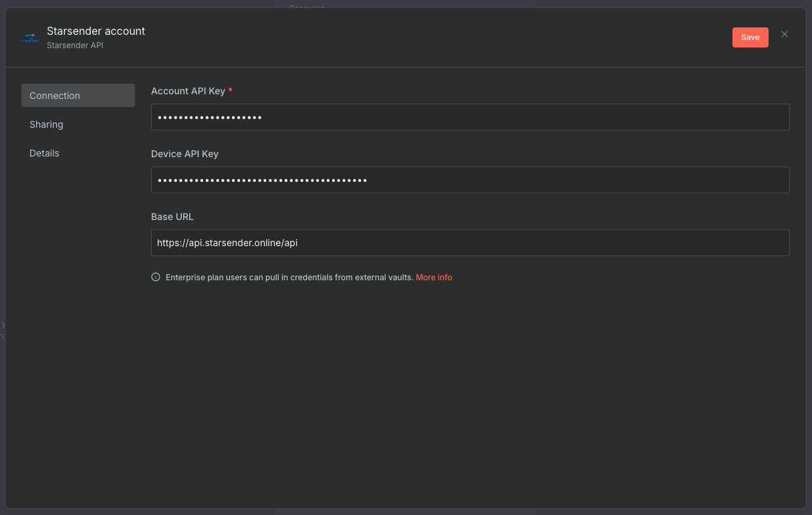
Task: Click the Device API Key label
Action: (x=185, y=154)
